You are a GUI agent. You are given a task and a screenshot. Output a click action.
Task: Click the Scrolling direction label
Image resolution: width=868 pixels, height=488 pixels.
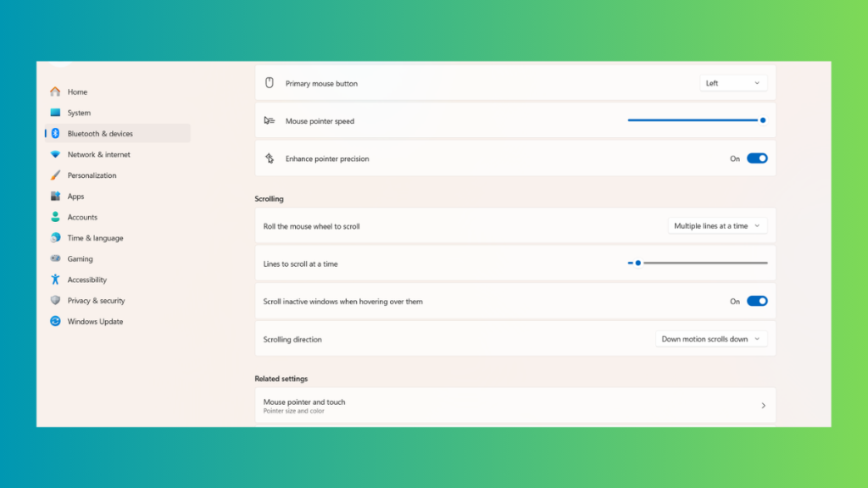pyautogui.click(x=292, y=339)
